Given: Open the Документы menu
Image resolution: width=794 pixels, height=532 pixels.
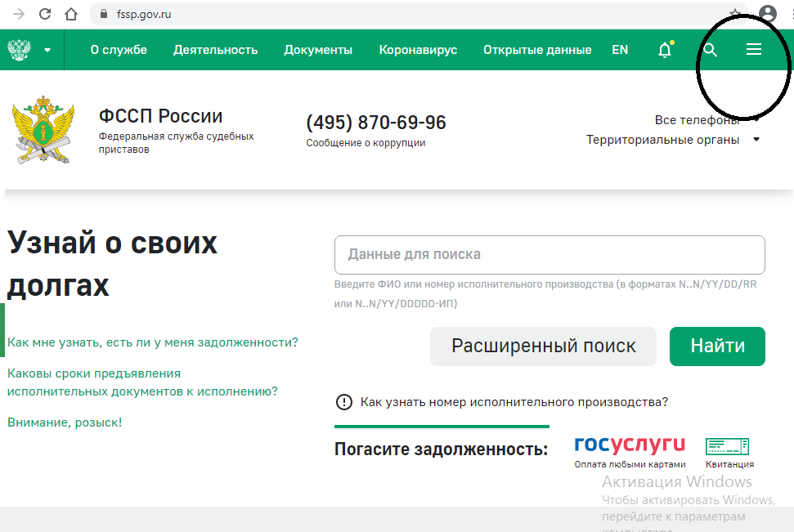Looking at the screenshot, I should tap(318, 50).
